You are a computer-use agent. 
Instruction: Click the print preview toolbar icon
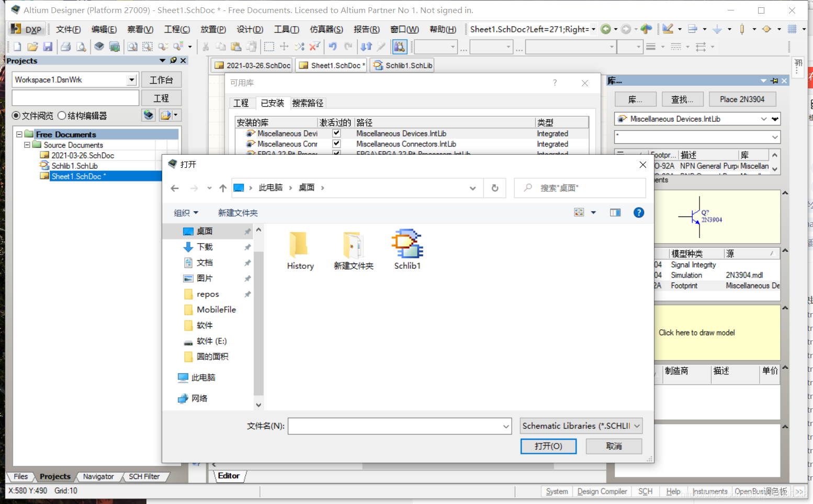81,47
